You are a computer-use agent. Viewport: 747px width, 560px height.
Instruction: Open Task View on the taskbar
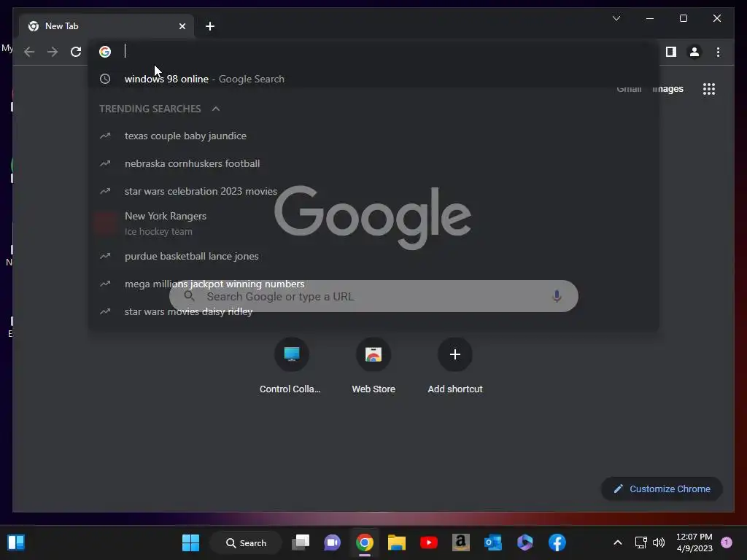(301, 542)
